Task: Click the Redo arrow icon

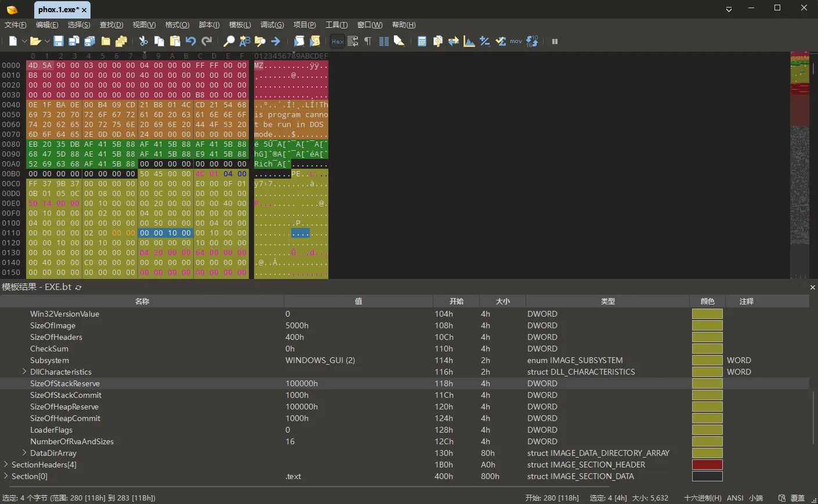Action: pos(207,41)
